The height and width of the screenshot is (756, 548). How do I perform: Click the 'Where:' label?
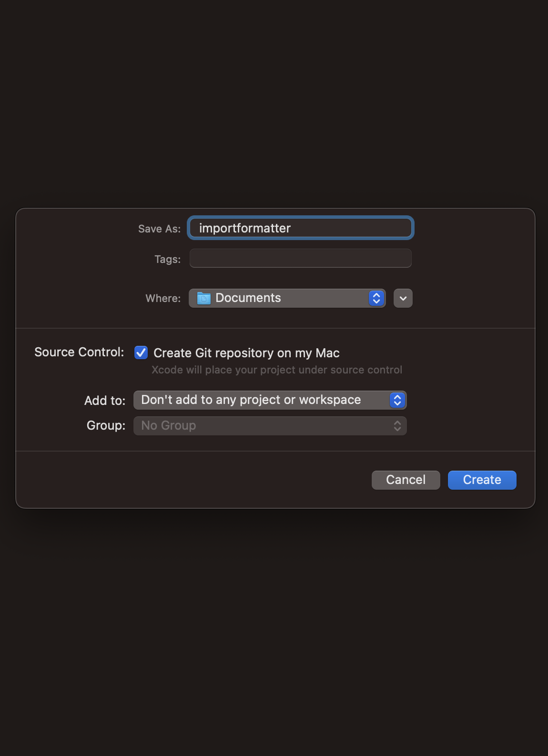click(163, 298)
